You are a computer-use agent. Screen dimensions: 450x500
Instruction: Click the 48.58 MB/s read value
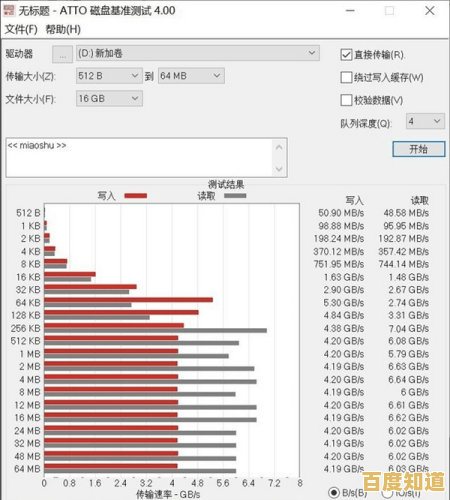click(x=406, y=213)
